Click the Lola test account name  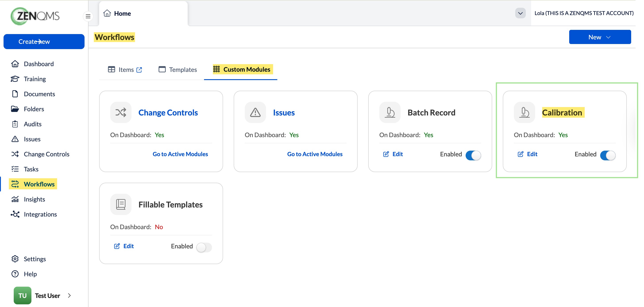[584, 13]
